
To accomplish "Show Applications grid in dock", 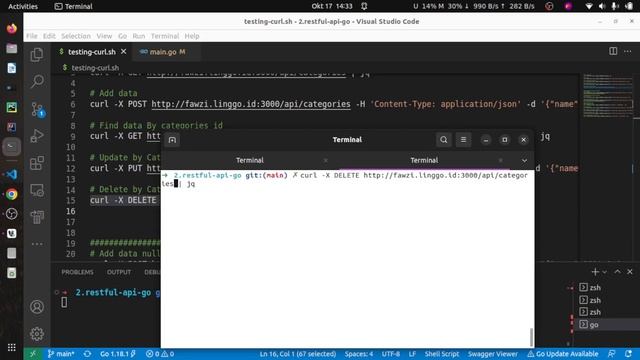I will point(11,347).
